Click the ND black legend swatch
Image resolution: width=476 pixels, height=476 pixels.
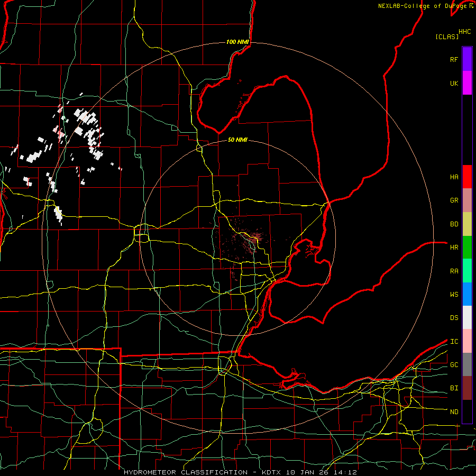click(x=467, y=411)
